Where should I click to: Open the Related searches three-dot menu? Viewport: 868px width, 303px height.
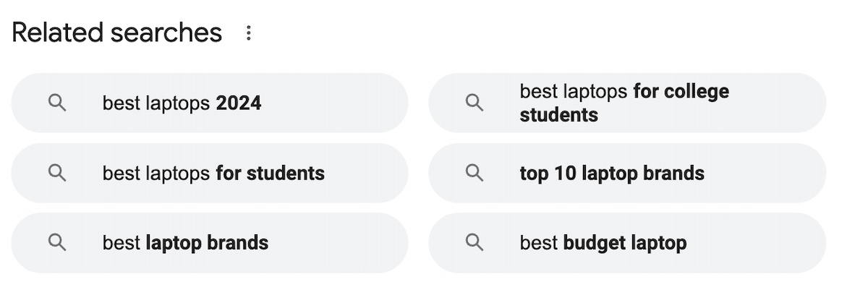(249, 33)
